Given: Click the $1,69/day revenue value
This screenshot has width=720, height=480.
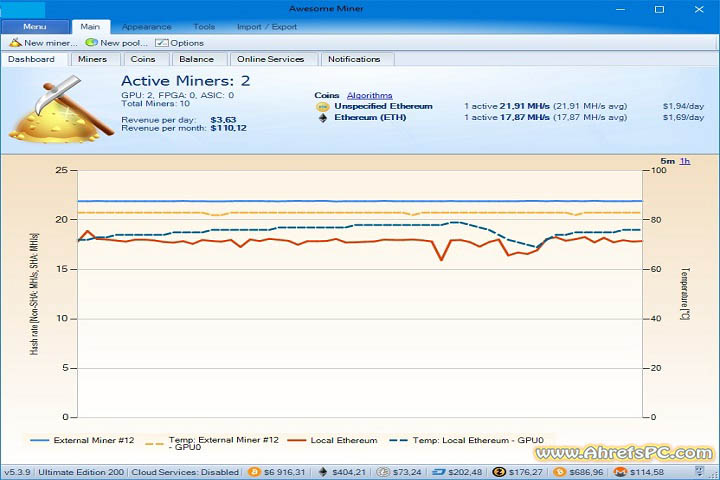Looking at the screenshot, I should [x=683, y=118].
